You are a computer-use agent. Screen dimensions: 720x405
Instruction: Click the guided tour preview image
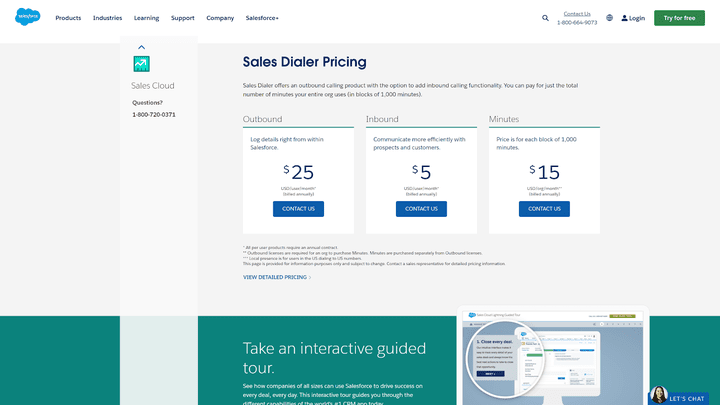pos(553,356)
